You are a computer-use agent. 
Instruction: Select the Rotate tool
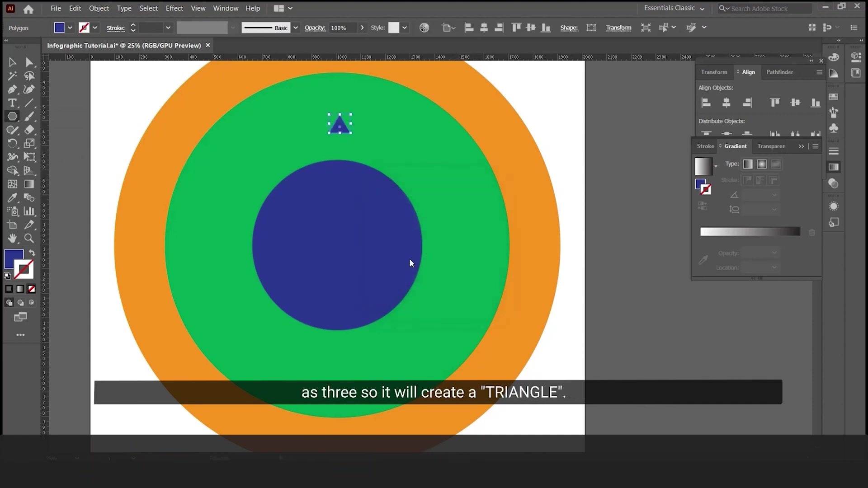point(12,144)
